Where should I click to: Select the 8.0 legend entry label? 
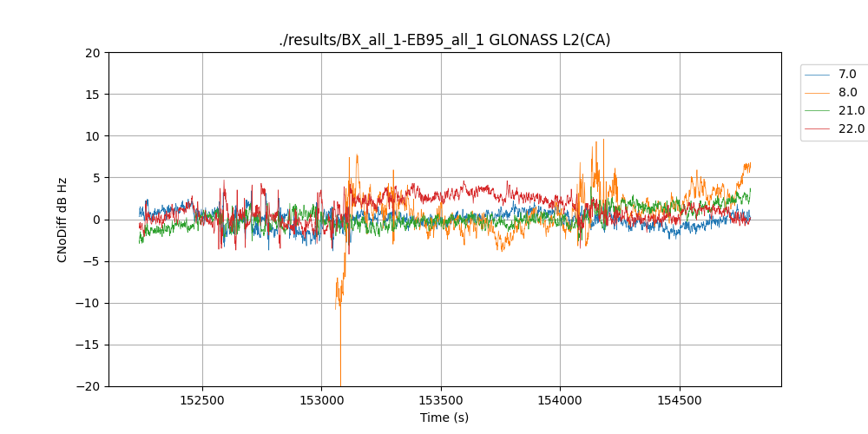point(846,93)
